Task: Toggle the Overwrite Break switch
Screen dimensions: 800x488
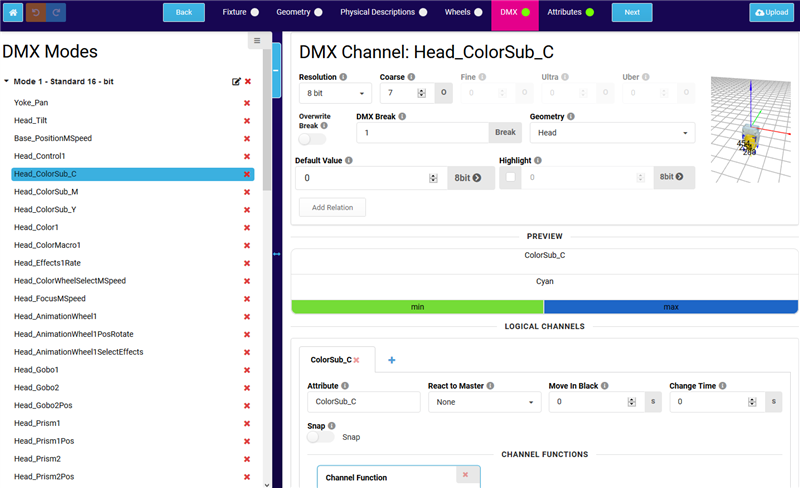Action: [x=311, y=139]
